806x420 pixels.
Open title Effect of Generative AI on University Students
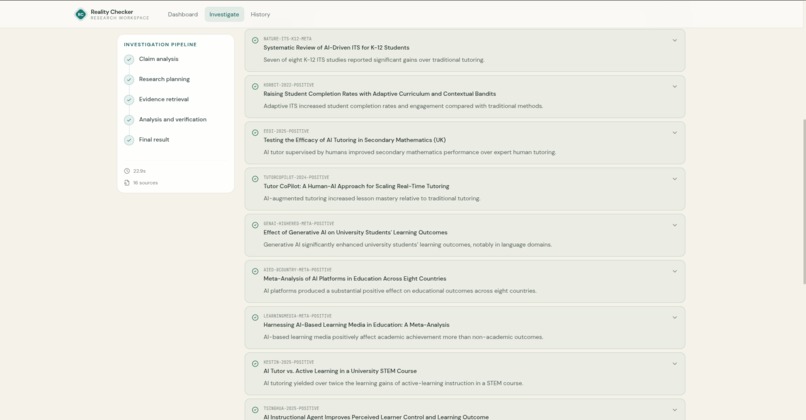[x=355, y=232]
